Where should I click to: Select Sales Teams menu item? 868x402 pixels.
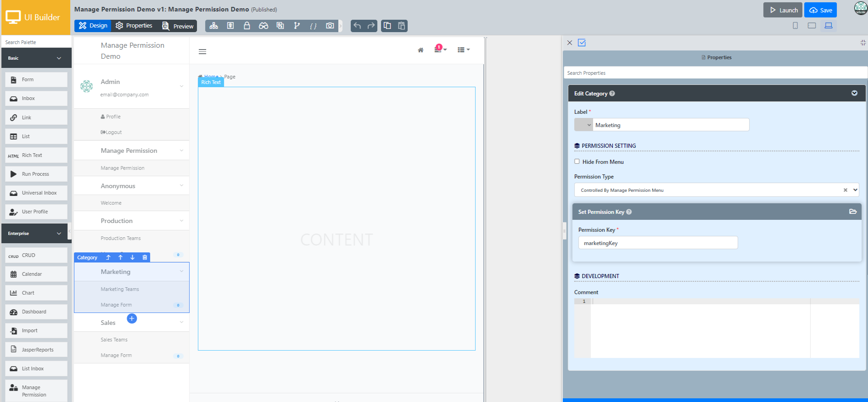click(x=114, y=340)
